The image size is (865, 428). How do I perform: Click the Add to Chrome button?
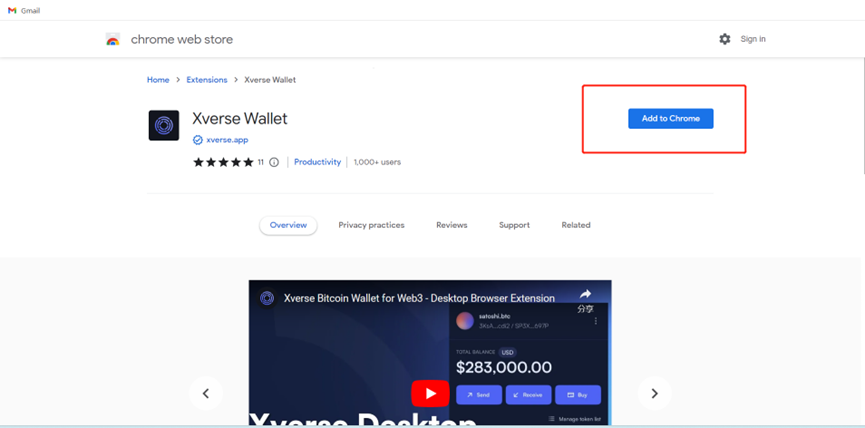(x=670, y=118)
